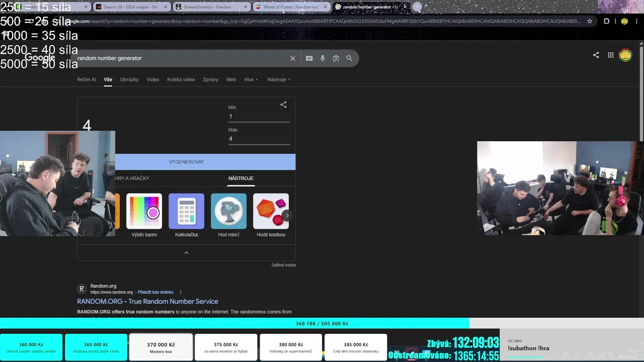Close the Season 56 - ESEA League tab
Screen dimensions: 644x362
pos(166,7)
